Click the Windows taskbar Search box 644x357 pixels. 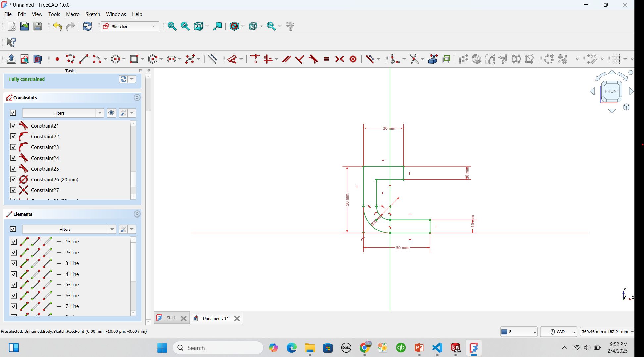click(x=218, y=348)
